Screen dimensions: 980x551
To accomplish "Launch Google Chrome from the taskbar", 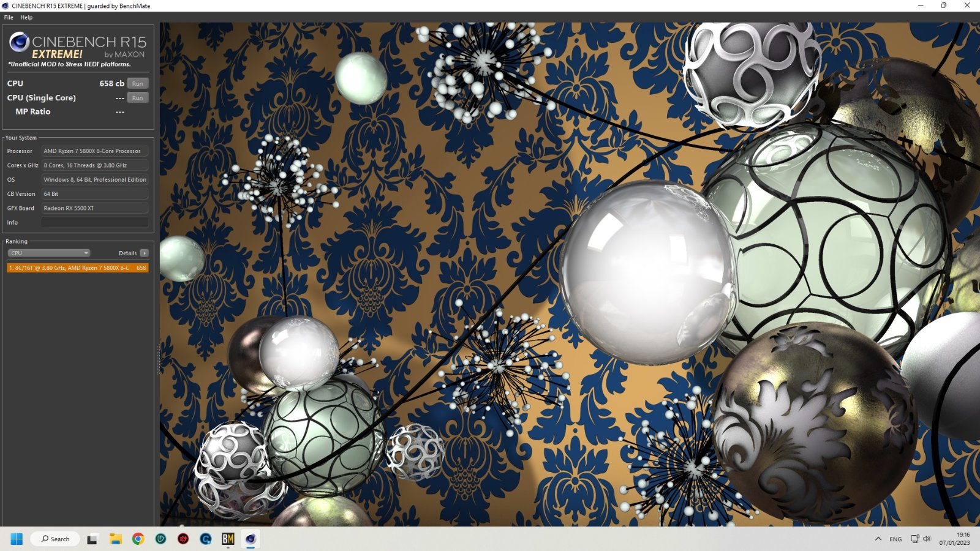I will pyautogui.click(x=138, y=539).
